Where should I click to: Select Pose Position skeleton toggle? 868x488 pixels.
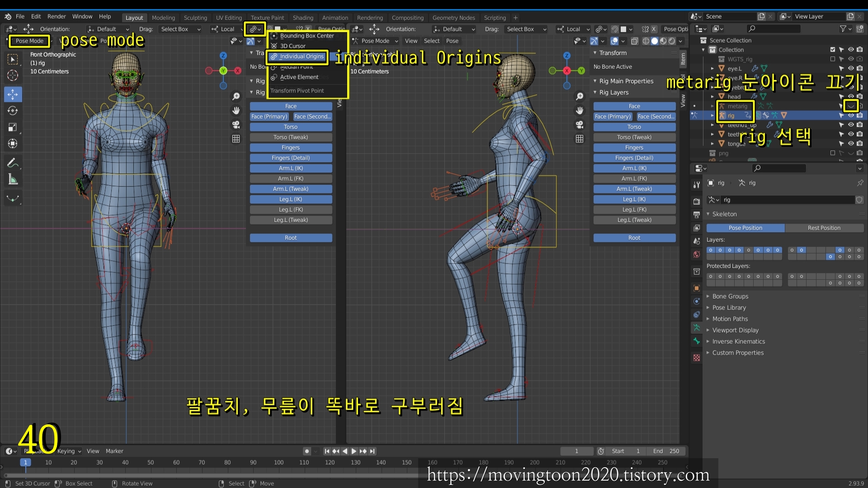click(x=745, y=228)
